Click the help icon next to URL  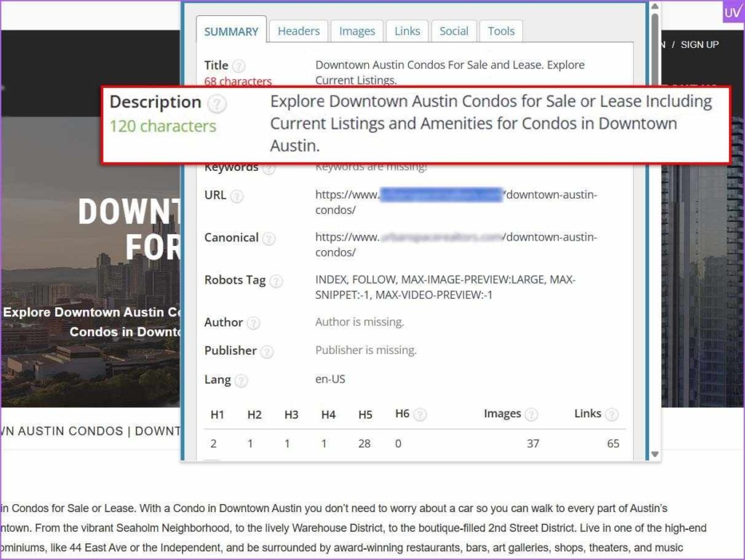(236, 196)
